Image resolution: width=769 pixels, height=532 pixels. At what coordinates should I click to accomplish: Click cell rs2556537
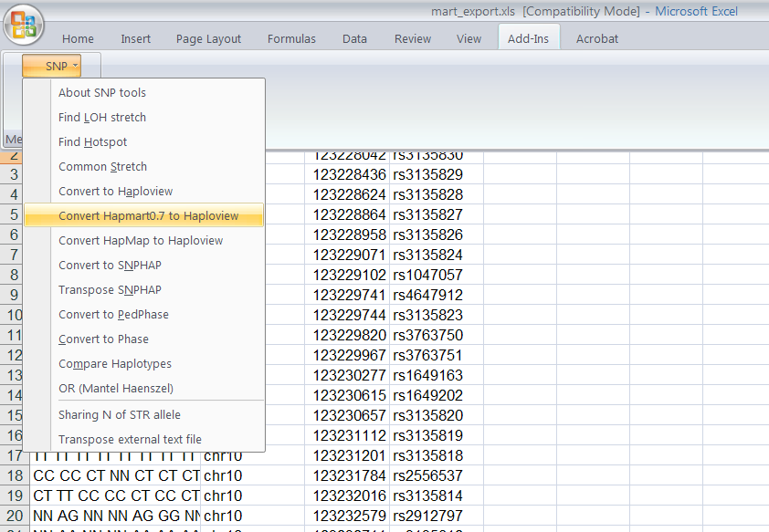437,475
